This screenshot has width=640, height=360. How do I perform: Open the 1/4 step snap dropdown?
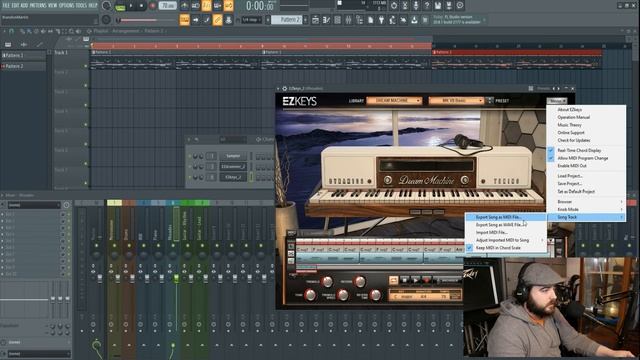point(251,20)
